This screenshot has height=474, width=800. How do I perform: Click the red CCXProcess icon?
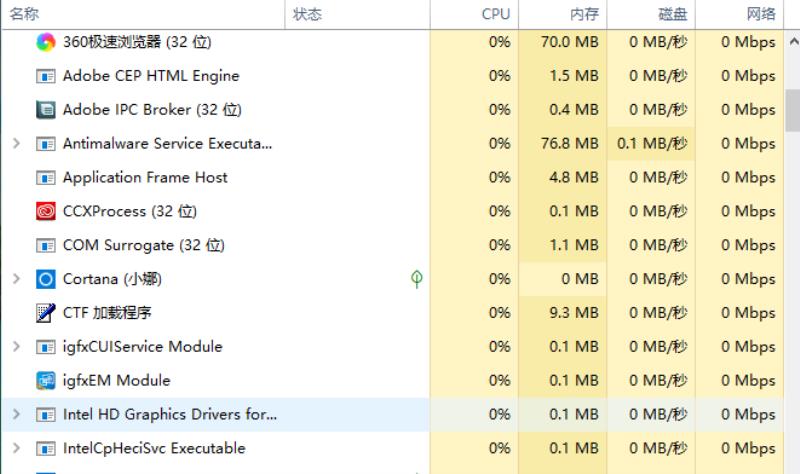46,211
